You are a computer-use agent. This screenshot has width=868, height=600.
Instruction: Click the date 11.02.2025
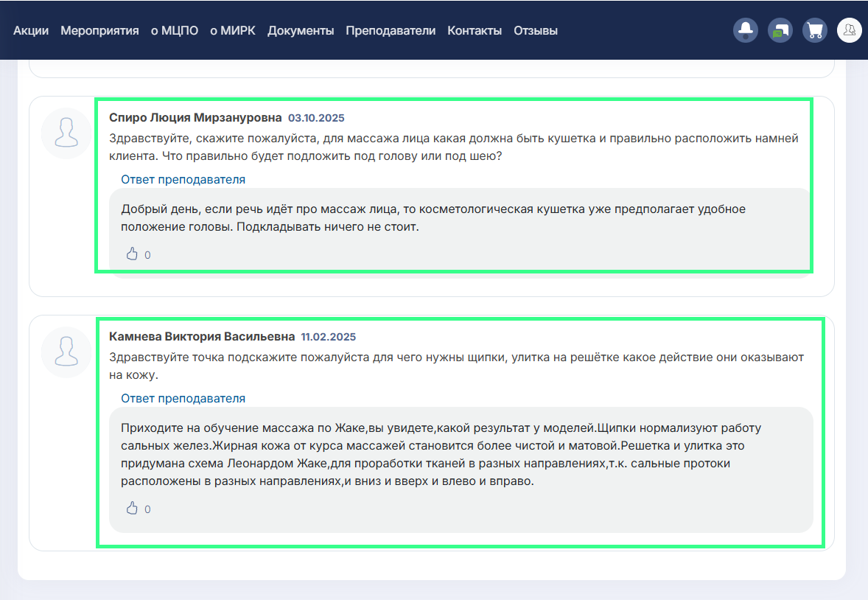coord(329,337)
